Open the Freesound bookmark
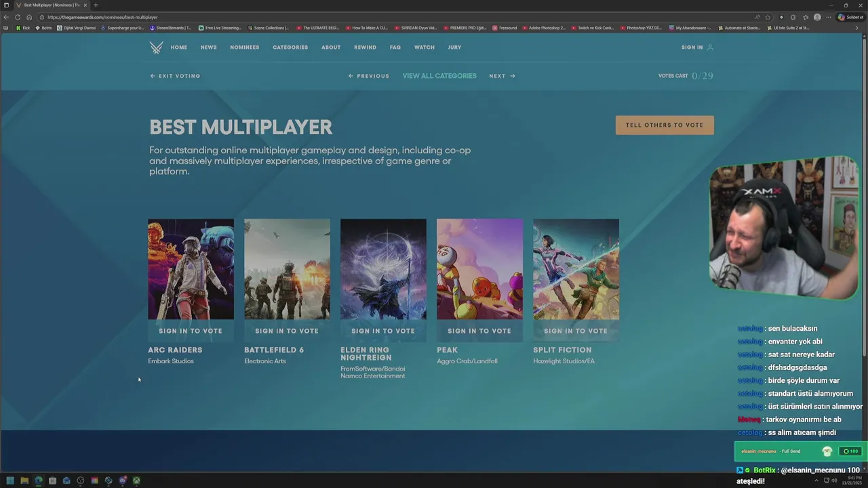This screenshot has width=868, height=488. coord(505,28)
